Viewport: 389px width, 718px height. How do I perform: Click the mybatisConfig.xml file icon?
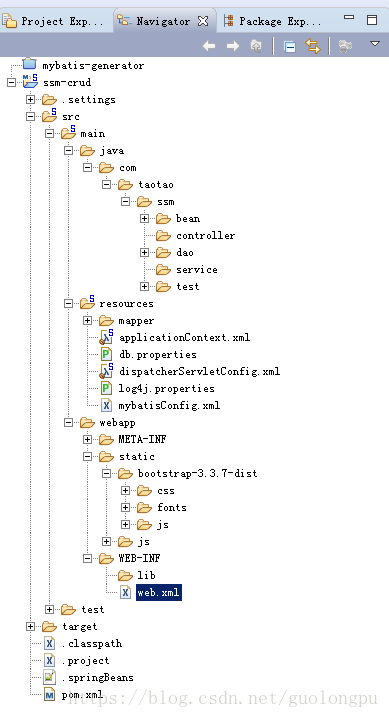(106, 405)
